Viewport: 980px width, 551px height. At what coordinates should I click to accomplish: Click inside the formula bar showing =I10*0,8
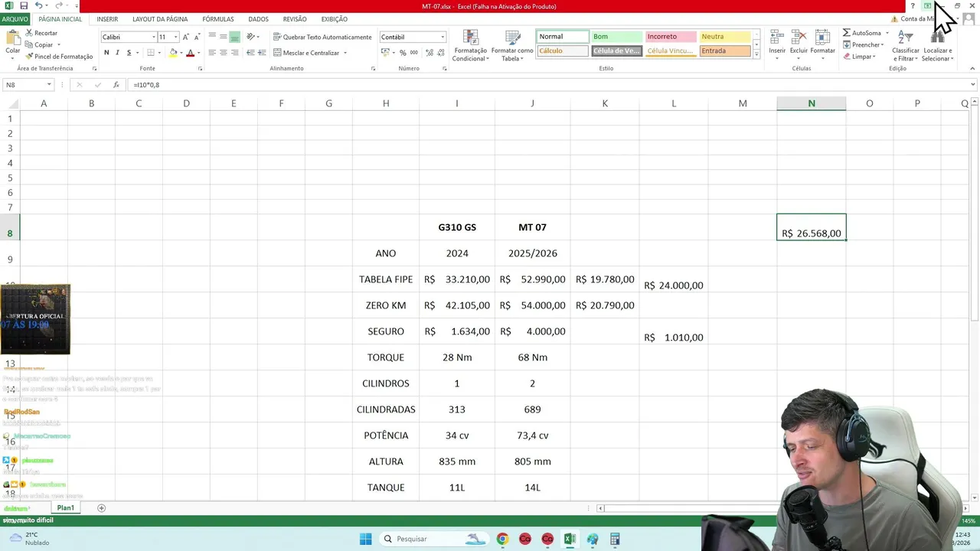(x=547, y=85)
